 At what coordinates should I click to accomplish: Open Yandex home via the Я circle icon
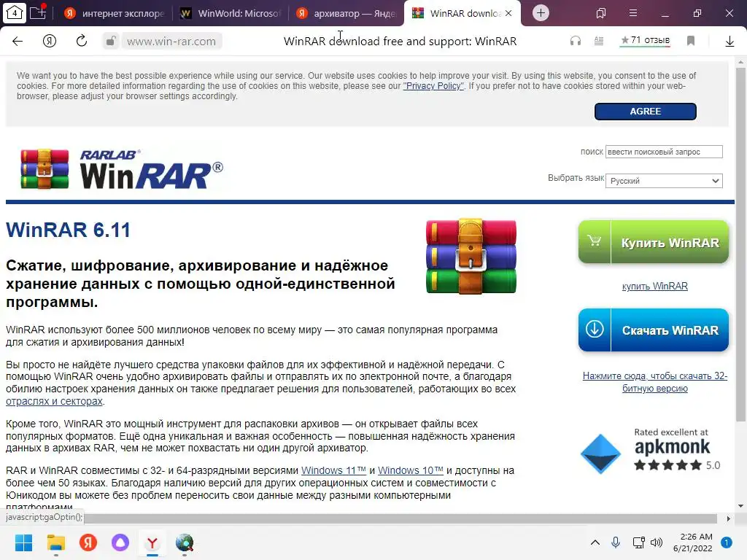tap(50, 41)
